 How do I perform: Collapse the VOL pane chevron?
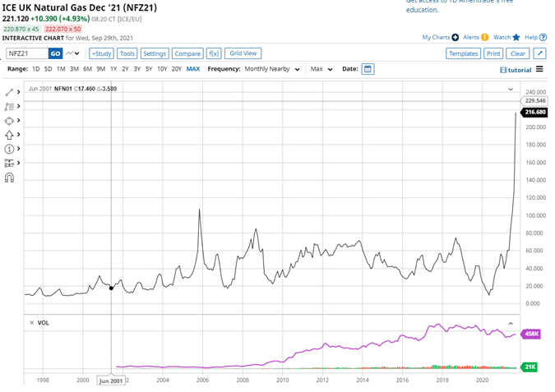coord(511,323)
